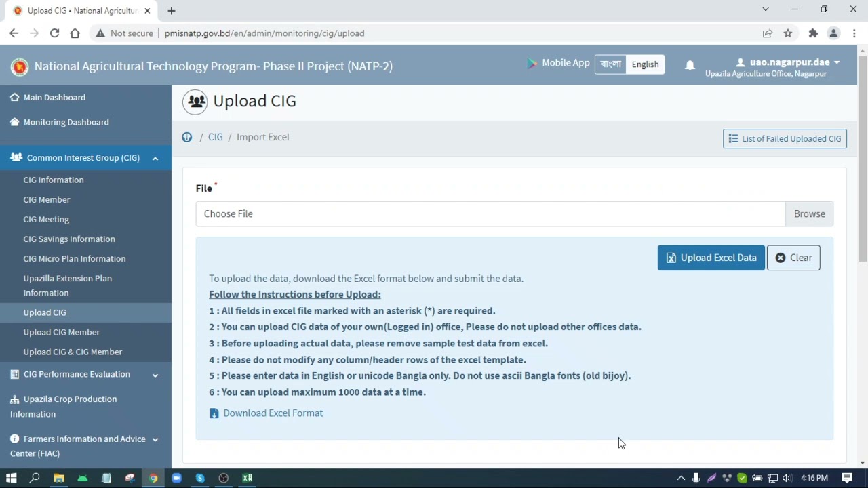Open the browser extensions puzzle icon
Viewport: 868px width, 488px height.
coord(813,33)
